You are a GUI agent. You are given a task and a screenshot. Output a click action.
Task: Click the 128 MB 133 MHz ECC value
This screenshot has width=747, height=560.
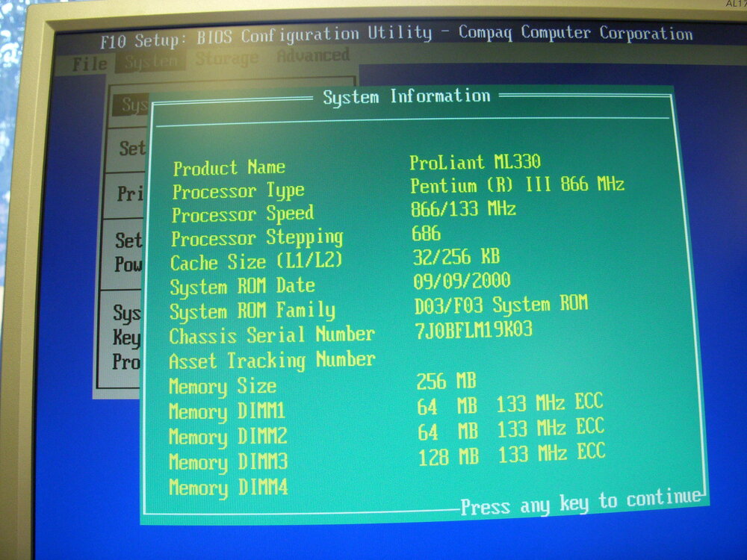tap(512, 454)
